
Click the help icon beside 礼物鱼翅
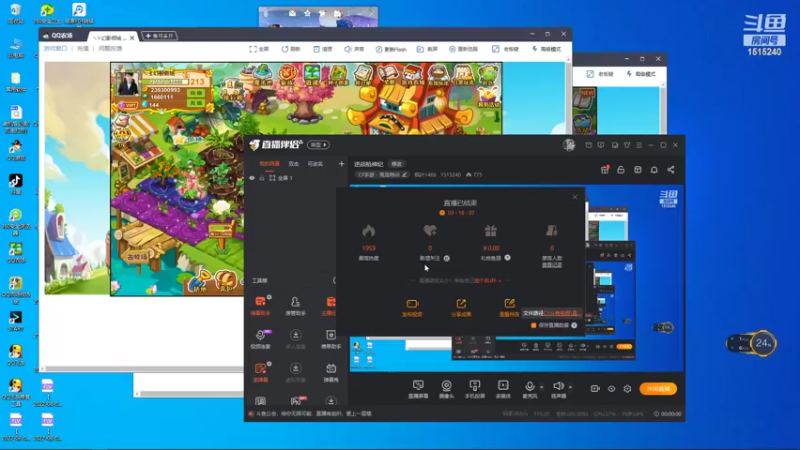pyautogui.click(x=508, y=258)
